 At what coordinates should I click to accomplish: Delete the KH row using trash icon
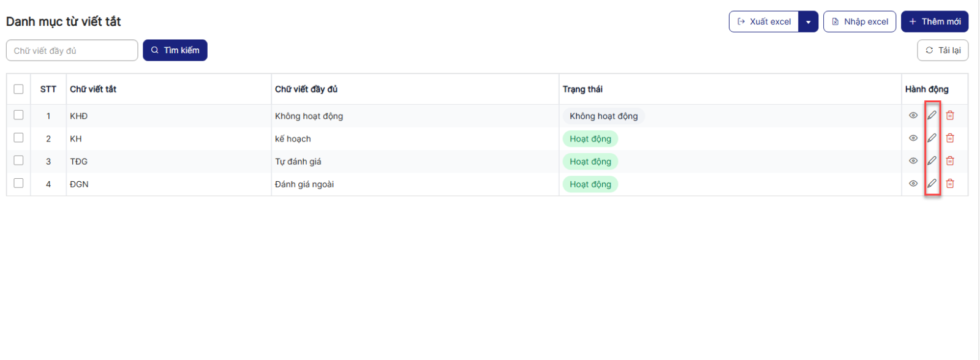950,138
